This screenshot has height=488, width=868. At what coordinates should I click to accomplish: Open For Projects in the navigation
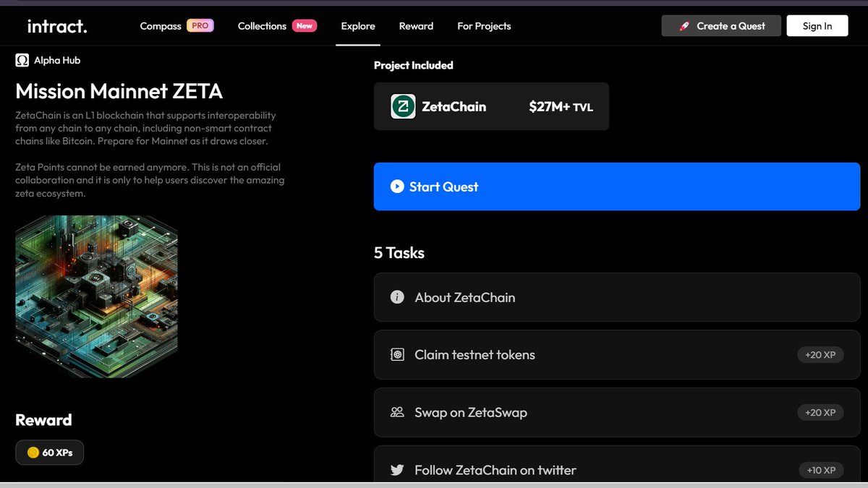pyautogui.click(x=484, y=26)
